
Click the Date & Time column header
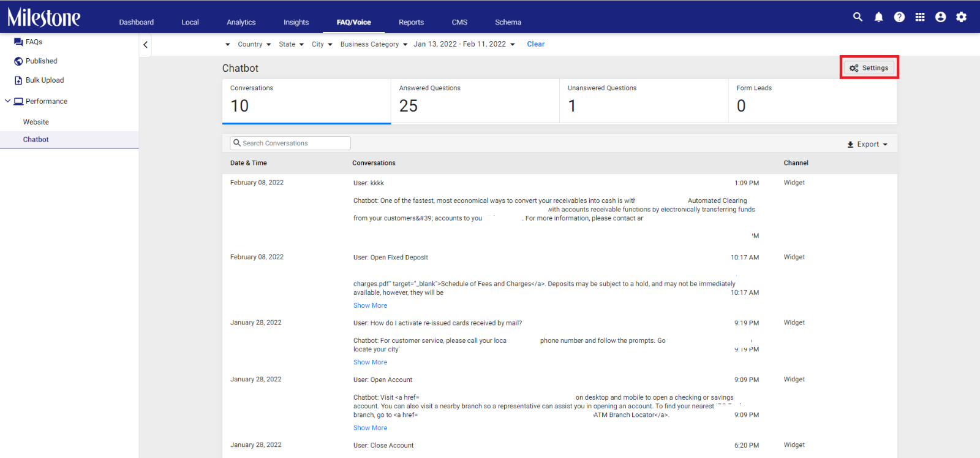pyautogui.click(x=249, y=163)
